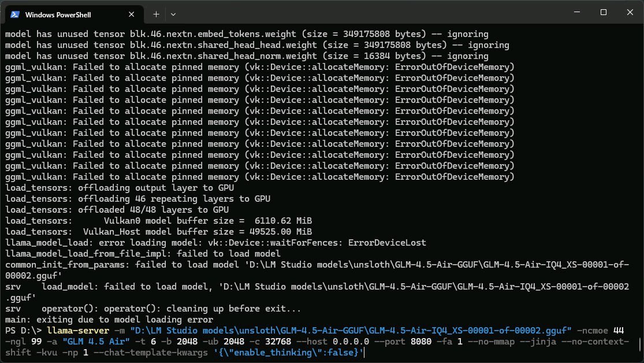
Task: Click the quoted 'GLM 4.5 Air' alias argument
Action: tap(96, 342)
